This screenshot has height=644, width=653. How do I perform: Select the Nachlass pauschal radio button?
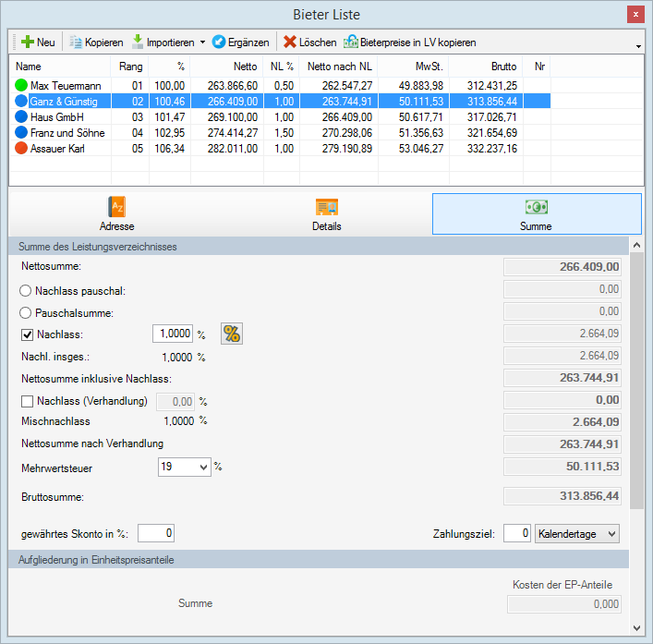pos(26,291)
